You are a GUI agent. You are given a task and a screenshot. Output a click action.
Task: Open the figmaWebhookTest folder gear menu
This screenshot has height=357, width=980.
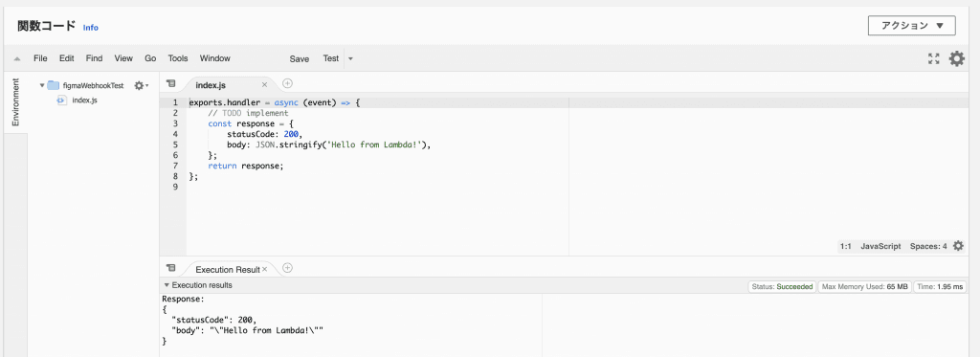click(141, 85)
